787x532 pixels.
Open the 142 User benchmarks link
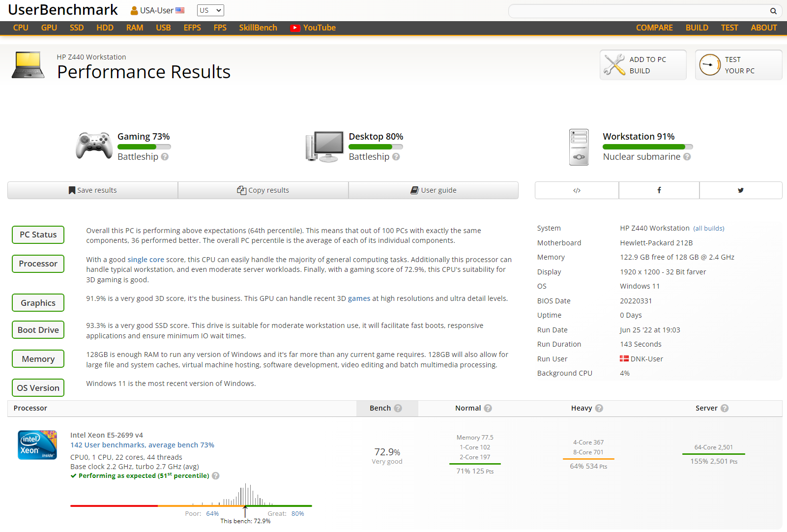[142, 445]
